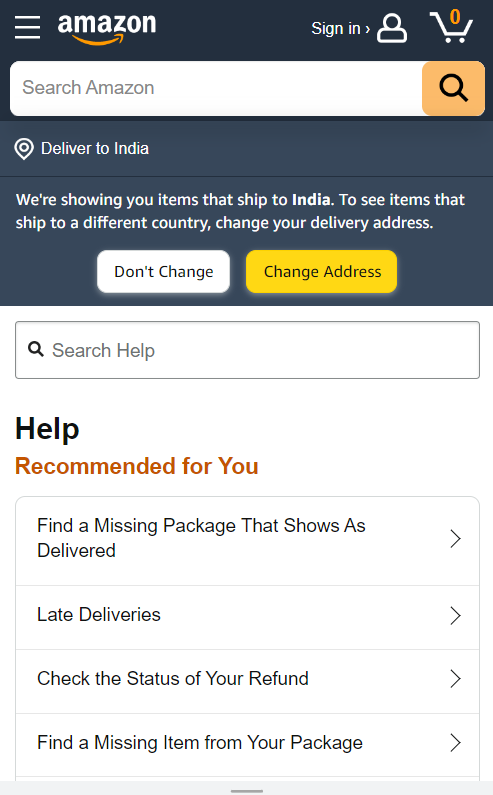Expand Missing Package That Shows As Delivered chevron

pos(455,538)
